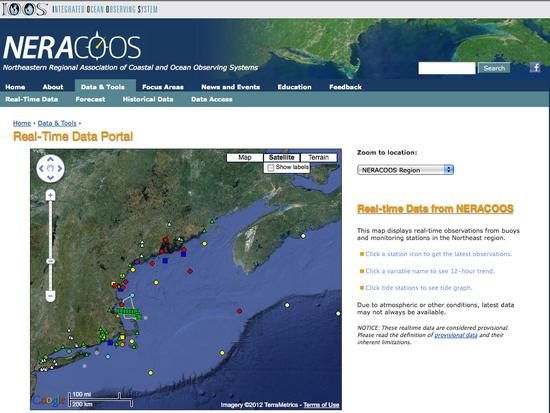
Task: Pan the map right with arrow control
Action: pyautogui.click(x=60, y=169)
